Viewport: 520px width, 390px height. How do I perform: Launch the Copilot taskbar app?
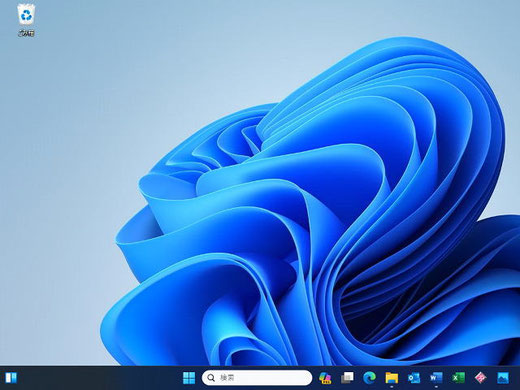(325, 378)
